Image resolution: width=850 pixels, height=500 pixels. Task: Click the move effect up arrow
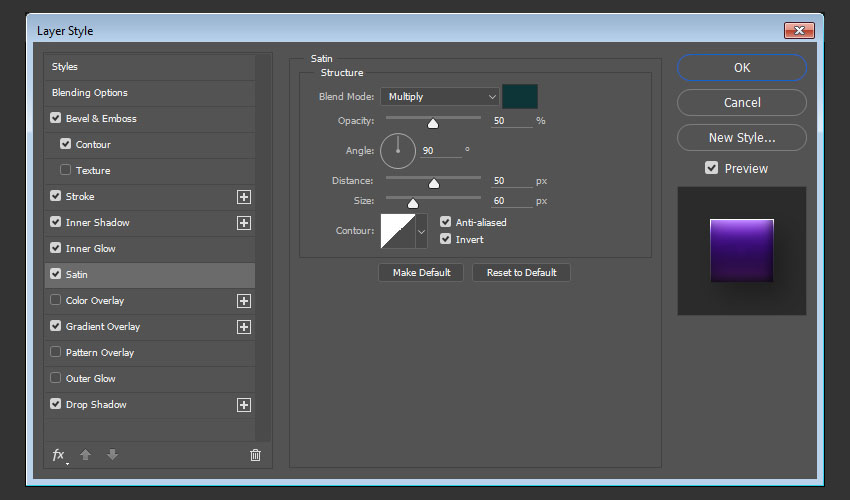[x=86, y=455]
